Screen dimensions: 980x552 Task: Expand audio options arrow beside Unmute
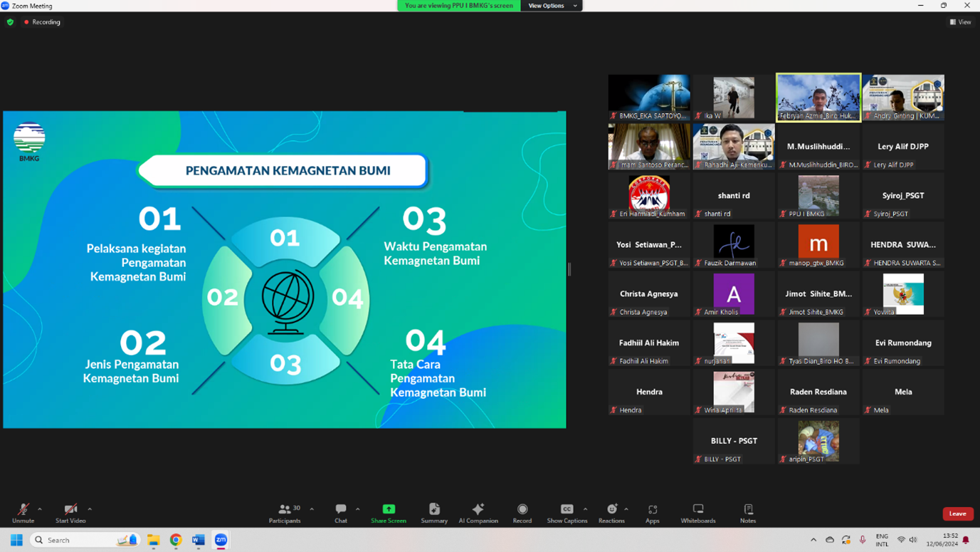point(40,509)
